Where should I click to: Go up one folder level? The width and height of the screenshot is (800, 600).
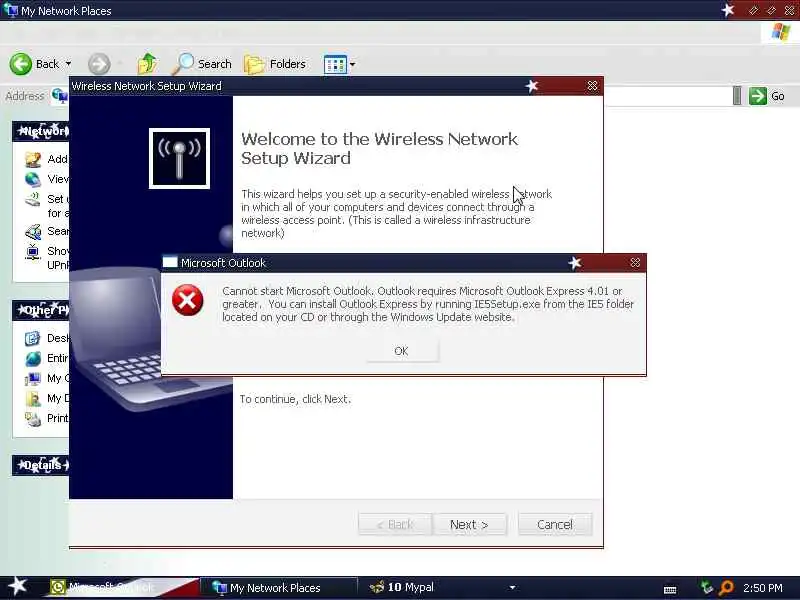pyautogui.click(x=147, y=64)
